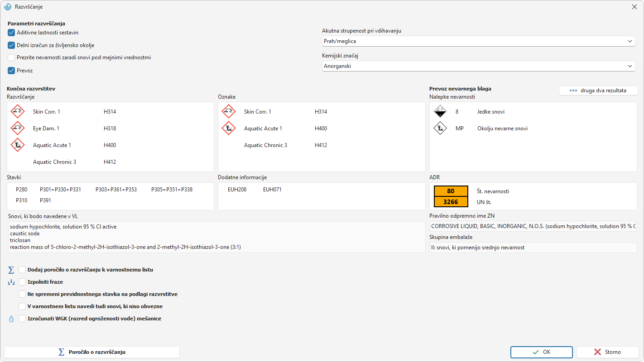Uncheck Aditivne lastnosti sestavin
Viewport: 644px width, 362px height.
coord(11,33)
